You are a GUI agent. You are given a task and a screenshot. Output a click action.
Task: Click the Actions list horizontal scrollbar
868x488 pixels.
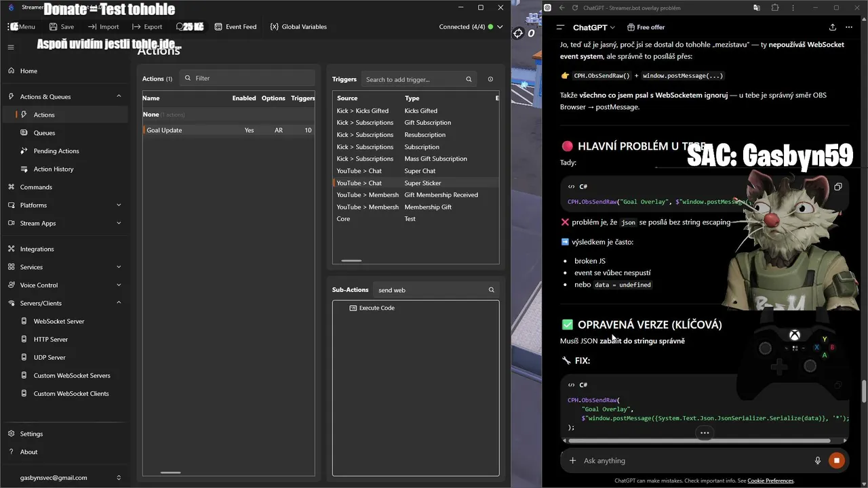pyautogui.click(x=170, y=472)
